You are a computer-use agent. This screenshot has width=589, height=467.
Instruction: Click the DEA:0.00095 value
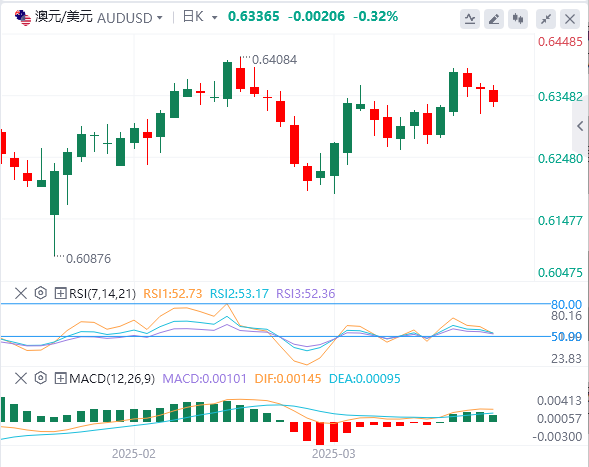click(365, 378)
